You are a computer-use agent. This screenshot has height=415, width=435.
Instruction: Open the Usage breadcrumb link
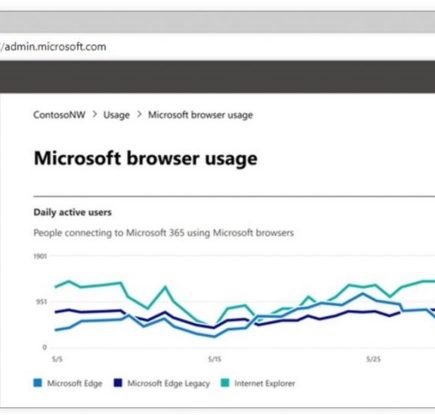click(x=116, y=115)
